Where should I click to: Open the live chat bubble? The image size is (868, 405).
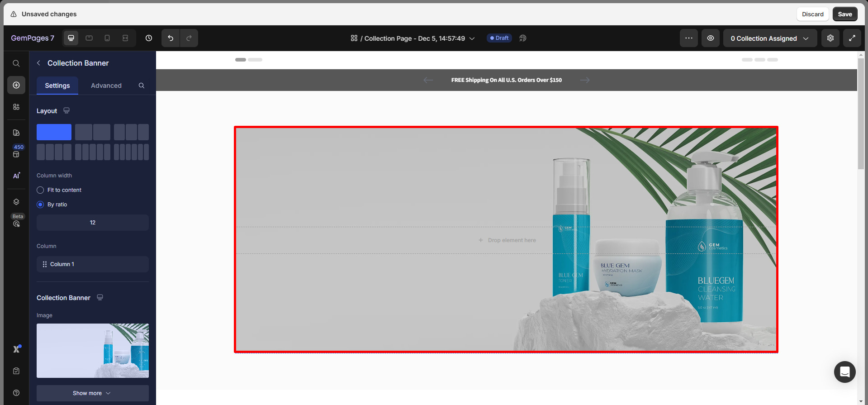[x=844, y=372]
